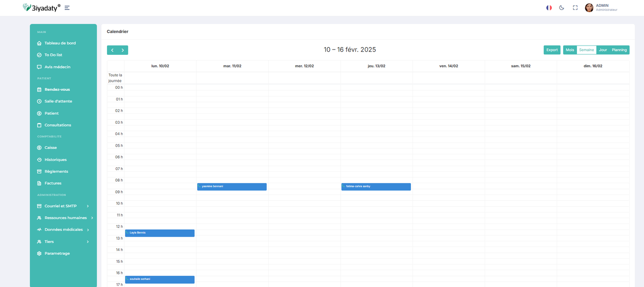Open the yasmine bennani appointment
Viewport: 644px width, 287px height.
coord(232,187)
